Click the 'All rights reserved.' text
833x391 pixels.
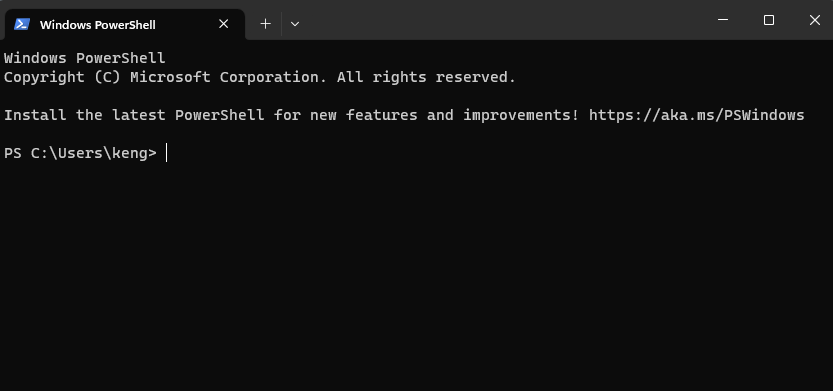point(427,78)
